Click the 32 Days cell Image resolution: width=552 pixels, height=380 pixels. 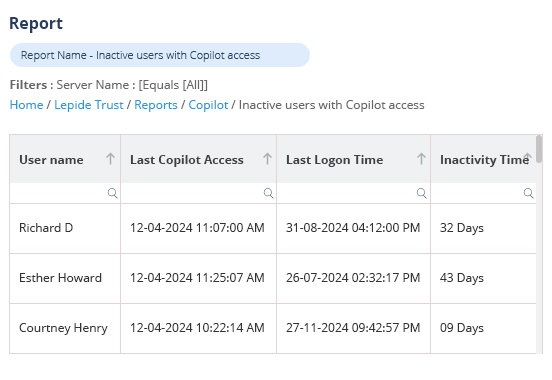click(x=483, y=228)
